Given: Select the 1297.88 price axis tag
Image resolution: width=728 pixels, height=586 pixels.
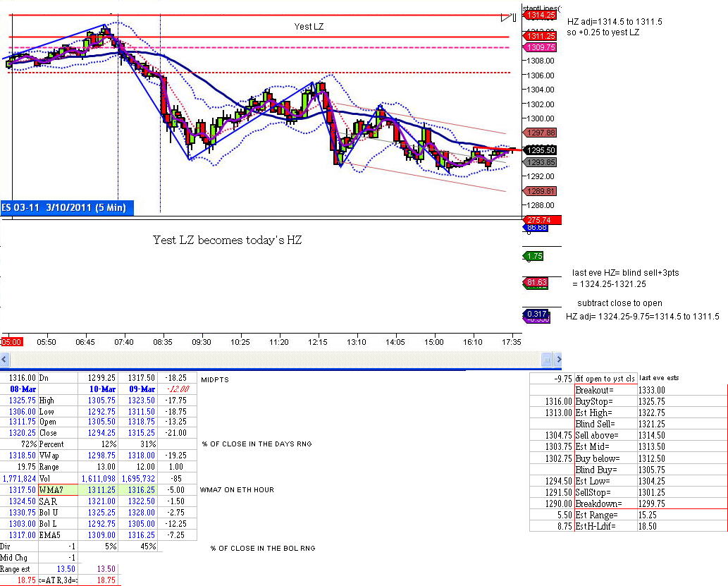Looking at the screenshot, I should (x=540, y=133).
